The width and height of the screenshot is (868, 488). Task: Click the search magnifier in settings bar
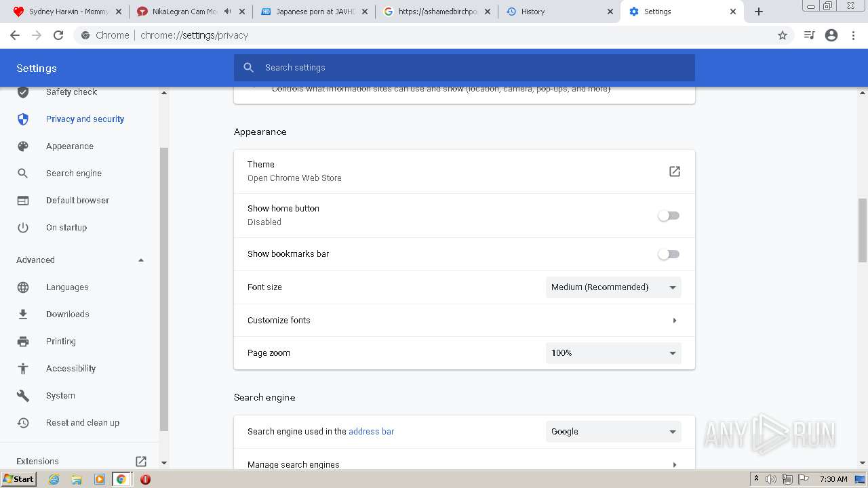coord(249,68)
